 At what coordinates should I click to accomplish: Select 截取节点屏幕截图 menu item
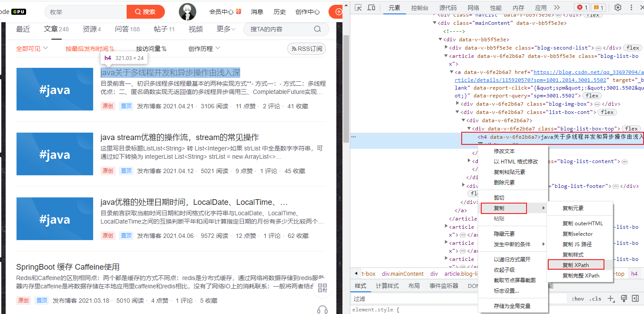pos(512,281)
